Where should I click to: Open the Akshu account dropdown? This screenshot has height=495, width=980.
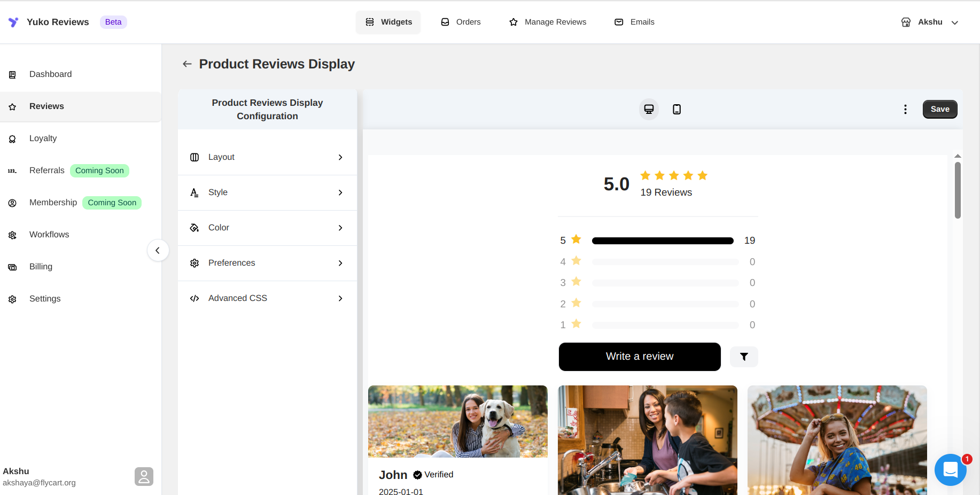[930, 22]
